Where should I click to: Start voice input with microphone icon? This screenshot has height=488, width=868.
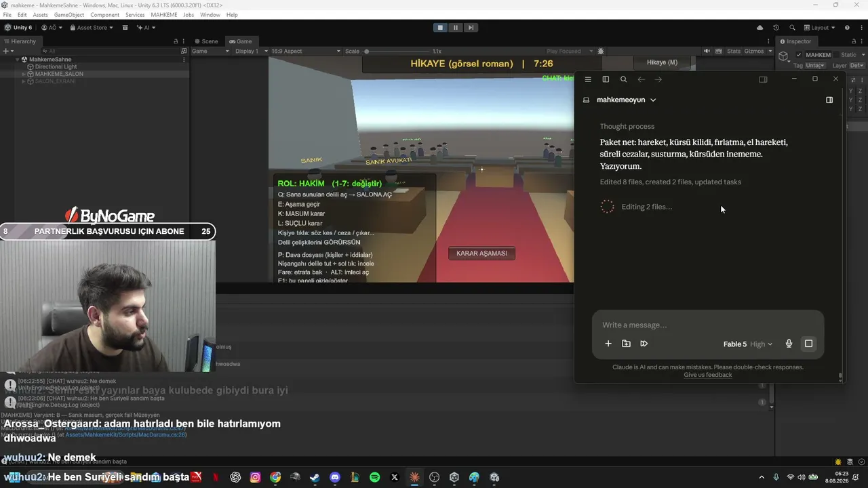click(x=789, y=344)
